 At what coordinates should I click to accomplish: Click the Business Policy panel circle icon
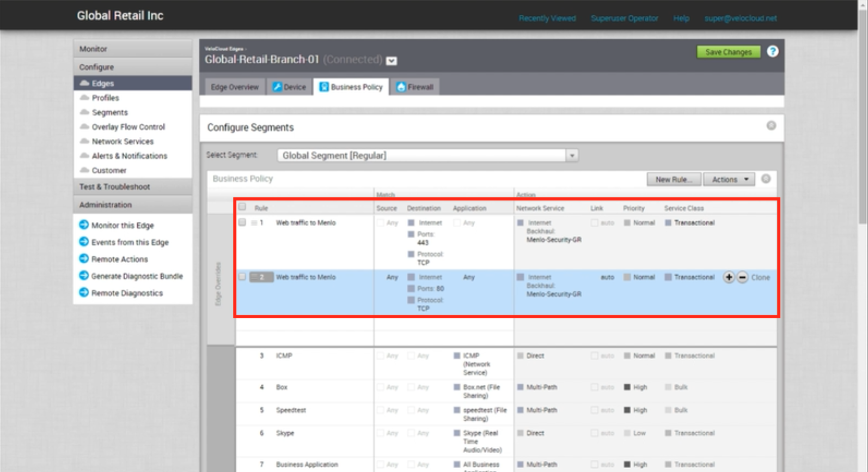coord(766,179)
